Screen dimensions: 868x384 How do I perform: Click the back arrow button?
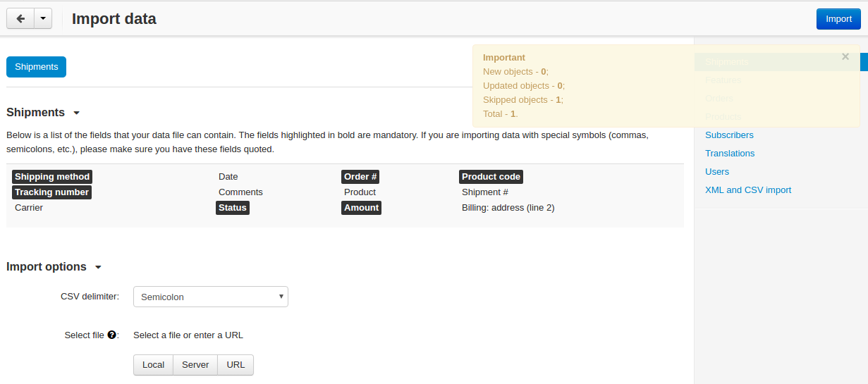pos(20,19)
